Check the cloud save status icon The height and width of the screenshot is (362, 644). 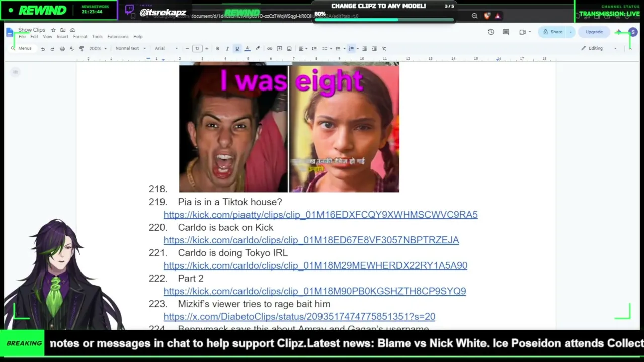(x=72, y=30)
